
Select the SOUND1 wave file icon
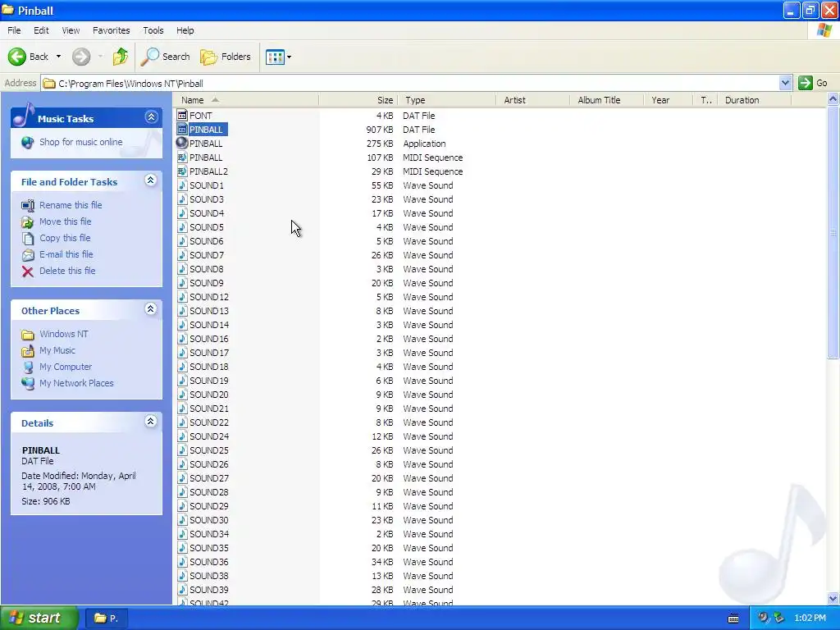click(x=182, y=185)
